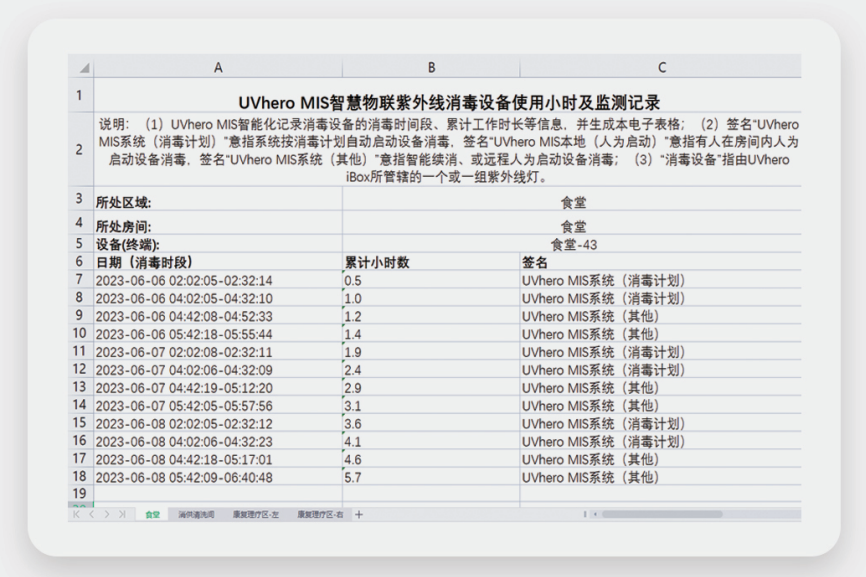The image size is (866, 577).
Task: Switch to the 康复理疗区-右 sheet tab
Action: [320, 515]
